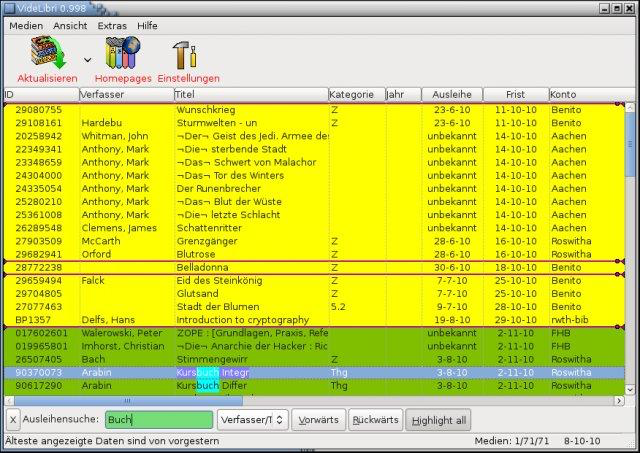Select Kursbuch Differ row
This screenshot has width=640, height=453.
pos(314,385)
